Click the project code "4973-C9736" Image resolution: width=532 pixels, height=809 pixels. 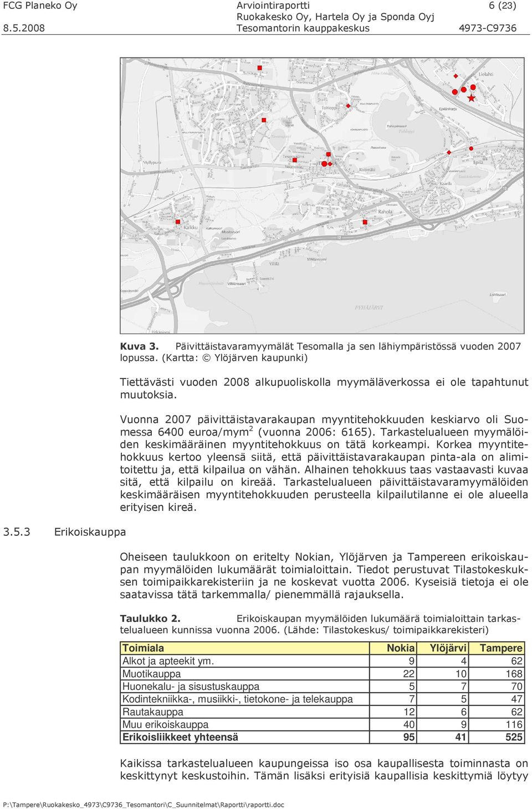pos(488,28)
